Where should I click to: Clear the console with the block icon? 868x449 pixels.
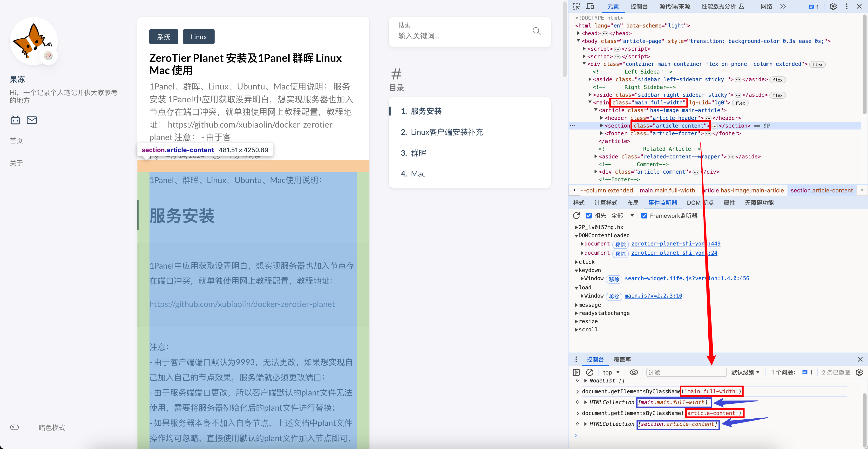590,372
